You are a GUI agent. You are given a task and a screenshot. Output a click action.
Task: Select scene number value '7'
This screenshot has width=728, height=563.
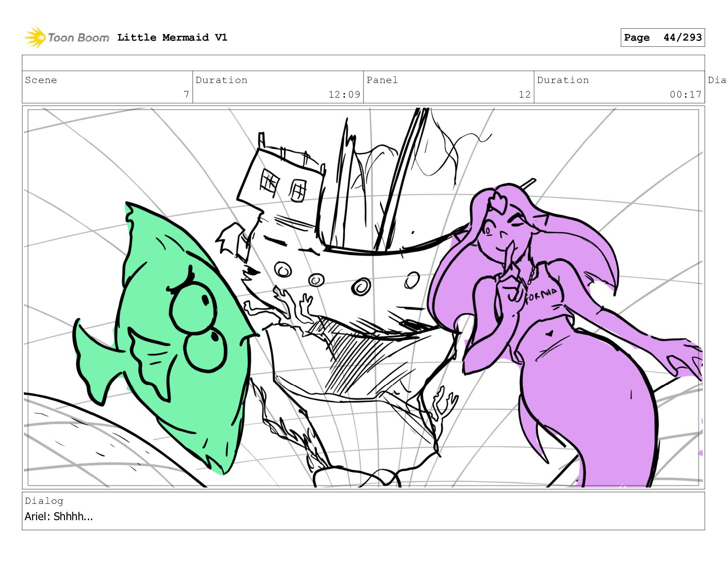coord(186,94)
